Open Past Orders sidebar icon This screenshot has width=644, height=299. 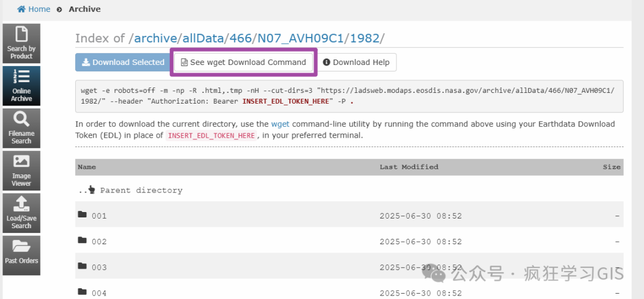21,255
